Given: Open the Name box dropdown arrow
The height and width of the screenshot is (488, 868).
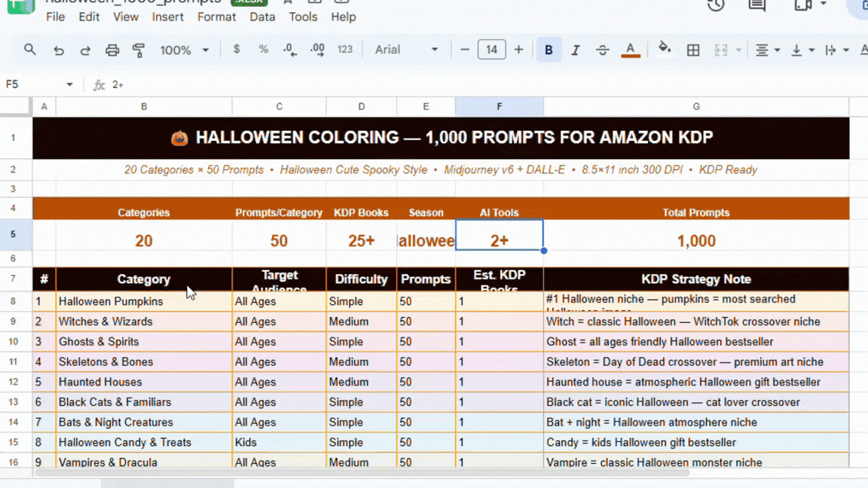Looking at the screenshot, I should pos(69,84).
